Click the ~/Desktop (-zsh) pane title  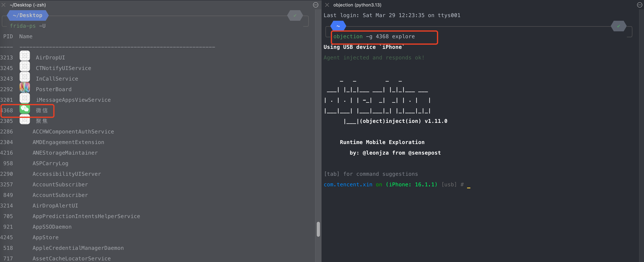pos(28,5)
